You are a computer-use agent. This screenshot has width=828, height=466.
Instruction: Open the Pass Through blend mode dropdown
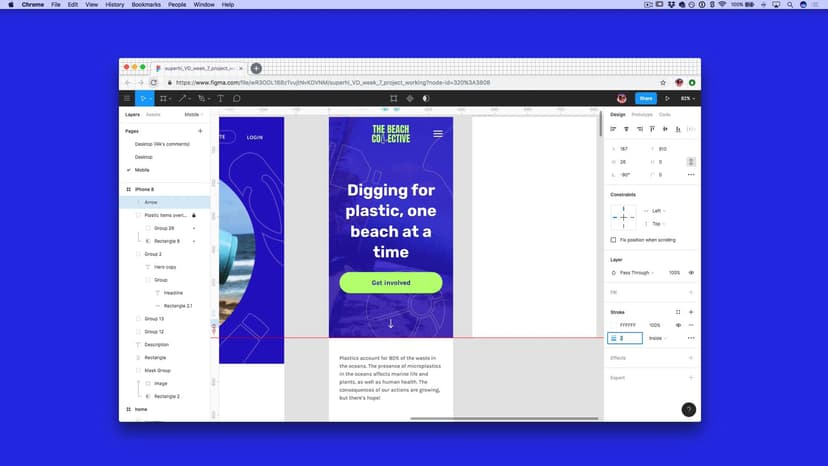tap(636, 272)
